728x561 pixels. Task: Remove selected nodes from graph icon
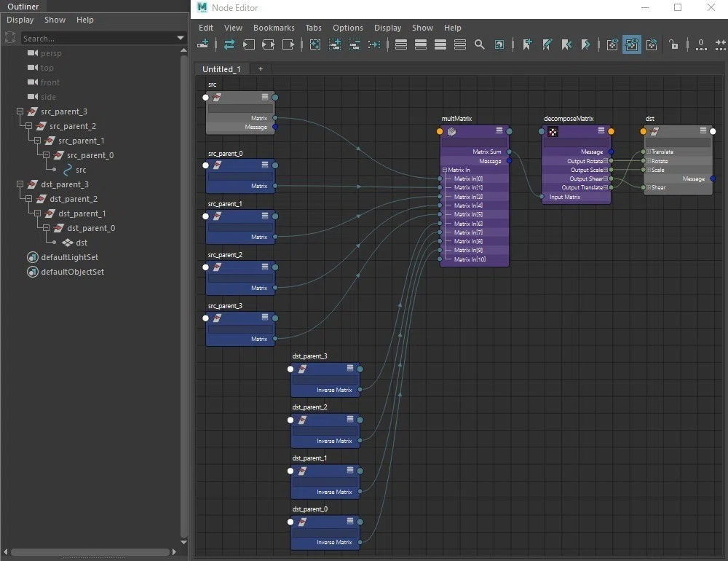pos(355,44)
